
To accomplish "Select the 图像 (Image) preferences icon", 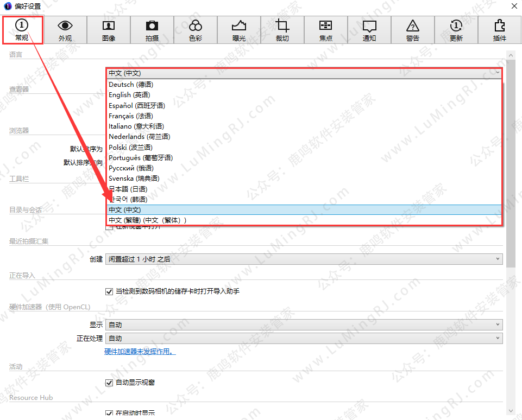I will pos(109,30).
